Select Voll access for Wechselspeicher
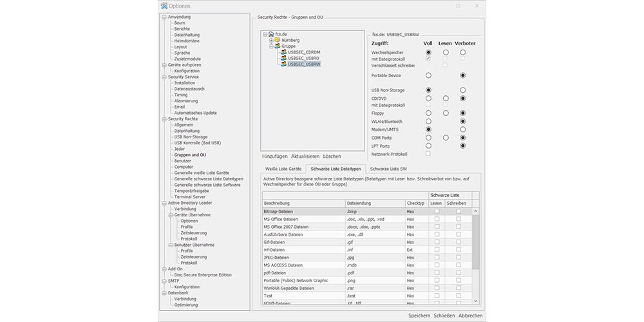 (428, 53)
